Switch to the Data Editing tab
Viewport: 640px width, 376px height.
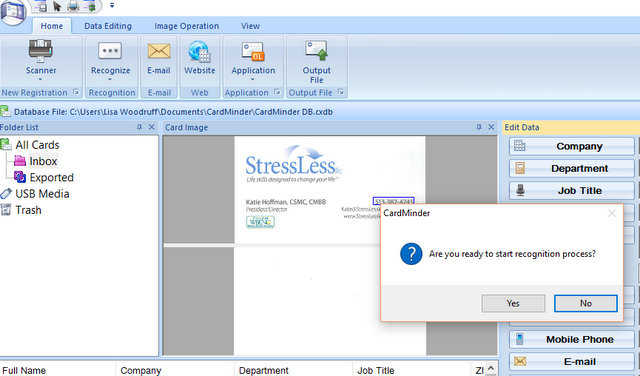click(x=108, y=26)
